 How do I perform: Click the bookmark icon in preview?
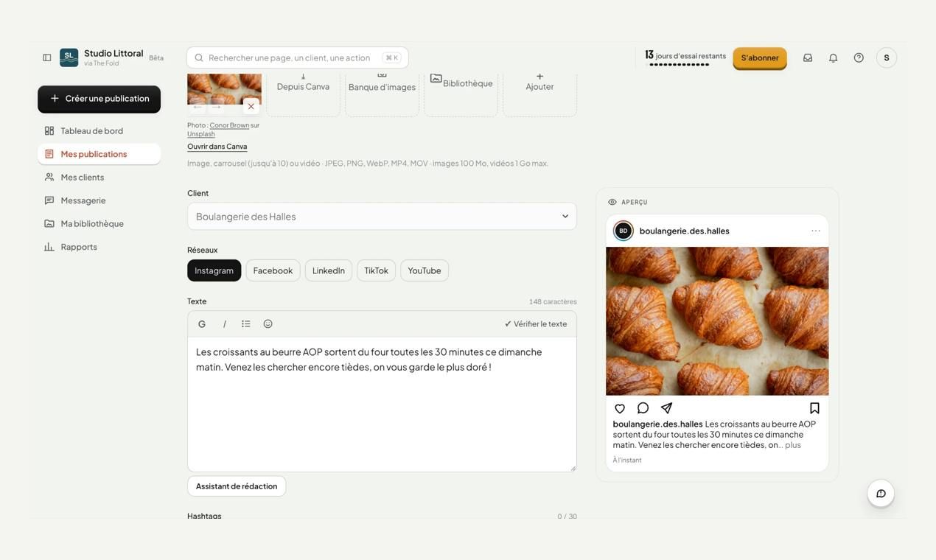(x=814, y=408)
